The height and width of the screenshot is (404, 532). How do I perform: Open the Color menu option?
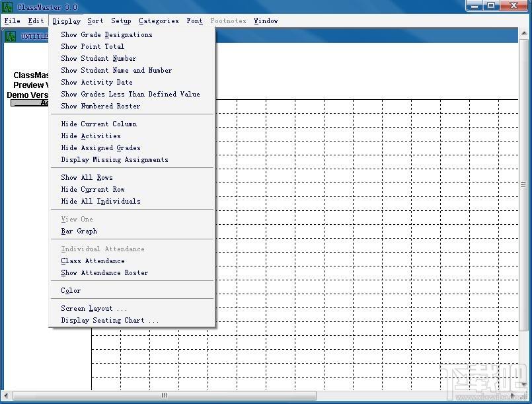[x=132, y=291]
